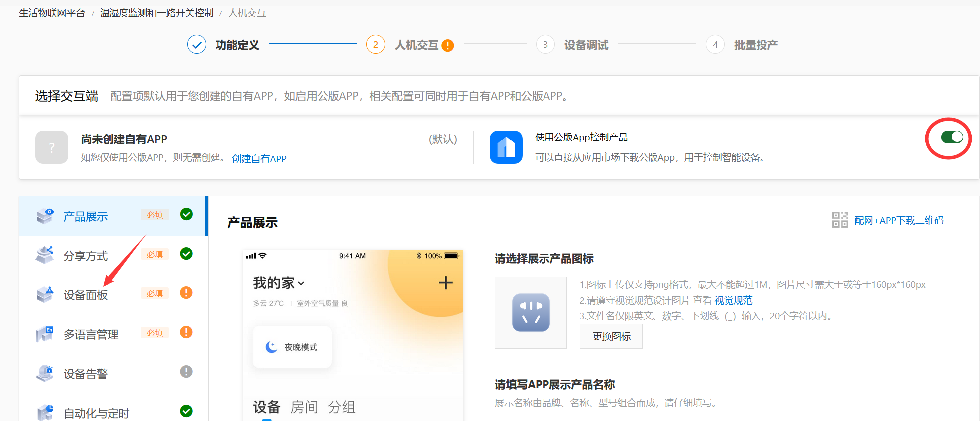Image resolution: width=980 pixels, height=421 pixels.
Task: Open the 创建自有APP link
Action: pyautogui.click(x=259, y=159)
